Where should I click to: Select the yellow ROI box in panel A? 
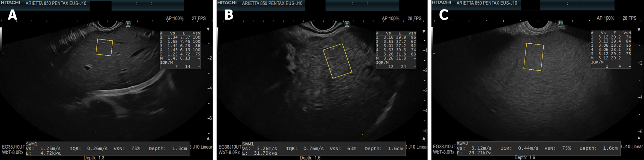[x=104, y=47]
